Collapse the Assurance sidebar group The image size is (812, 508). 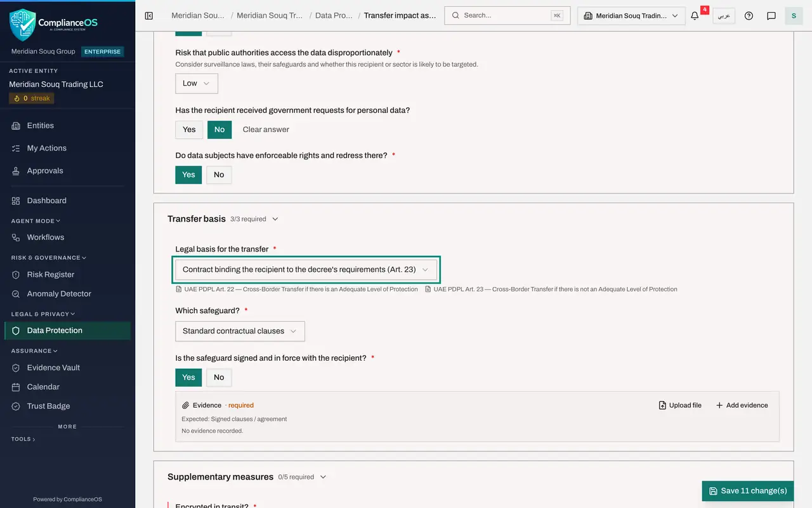(x=34, y=351)
